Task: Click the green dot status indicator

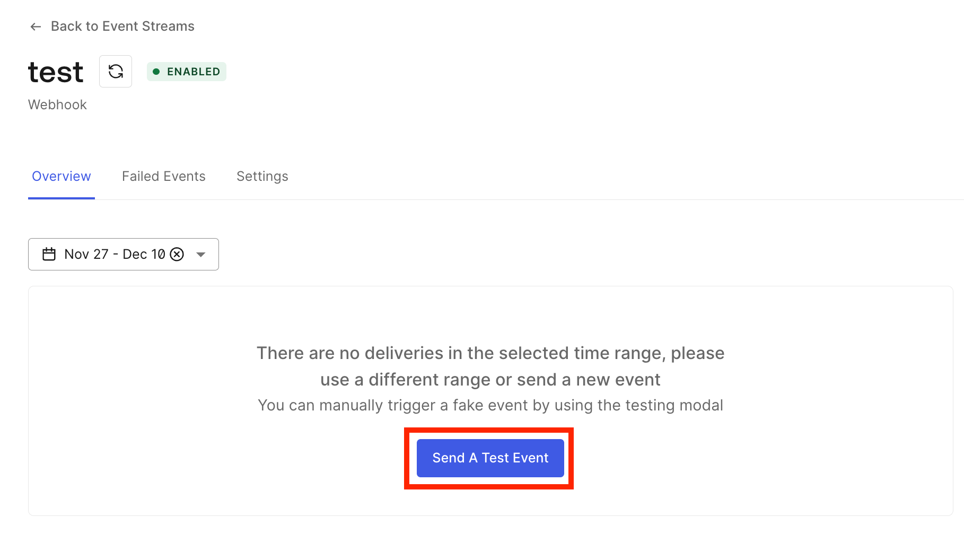Action: tap(156, 72)
